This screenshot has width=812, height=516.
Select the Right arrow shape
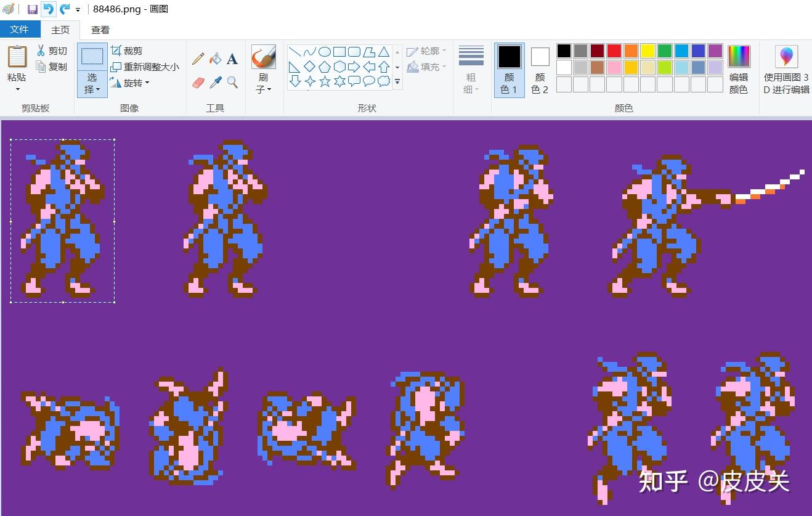tap(354, 67)
